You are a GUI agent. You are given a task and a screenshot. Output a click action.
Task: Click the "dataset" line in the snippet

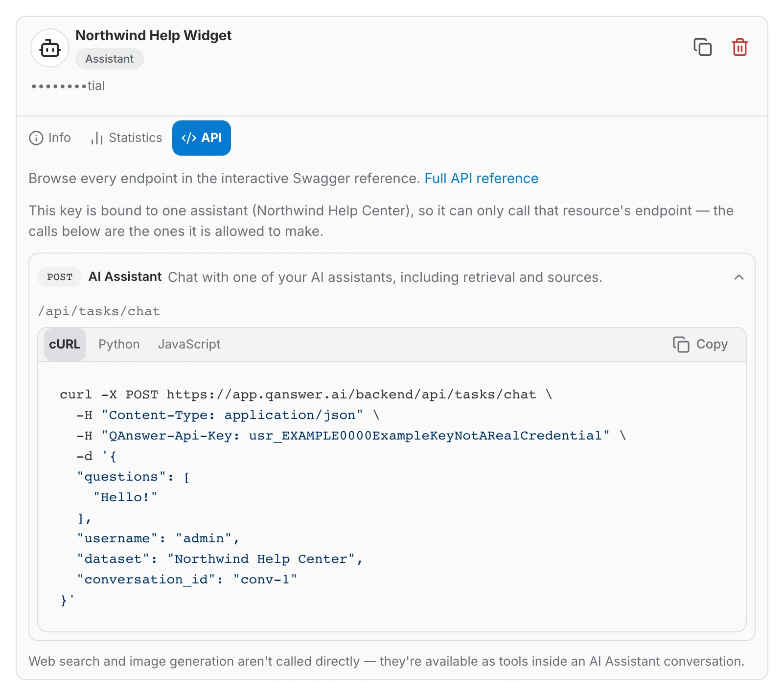(x=219, y=559)
